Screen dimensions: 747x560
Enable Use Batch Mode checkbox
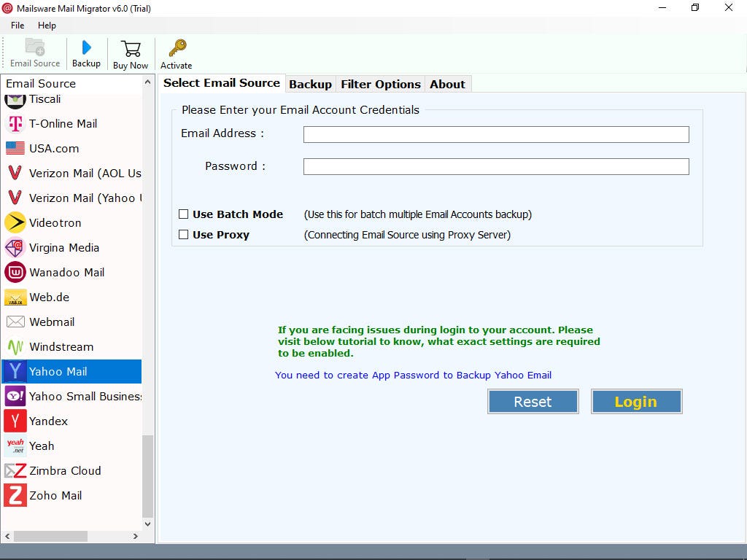[183, 214]
